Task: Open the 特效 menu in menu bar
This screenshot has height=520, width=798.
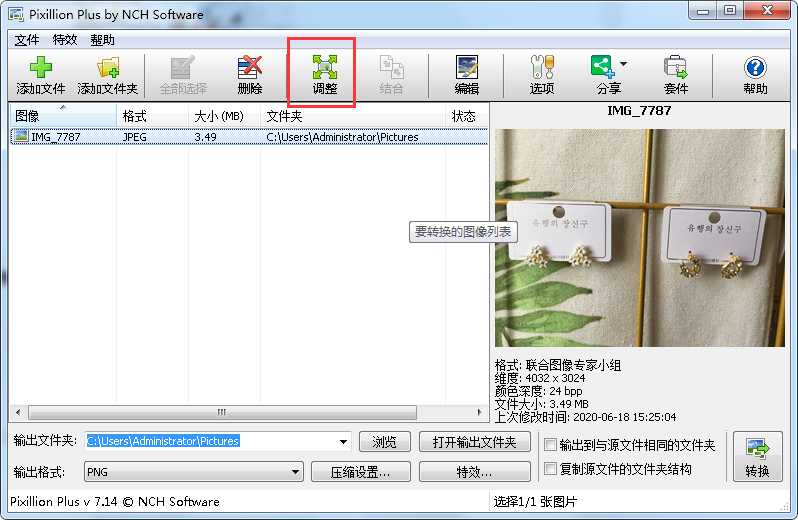Action: pyautogui.click(x=64, y=40)
